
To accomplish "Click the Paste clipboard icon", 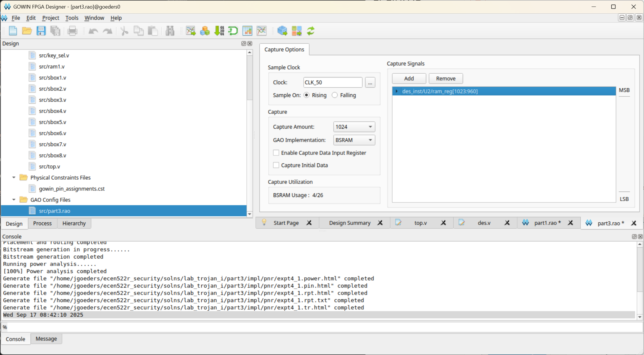I will tap(153, 31).
